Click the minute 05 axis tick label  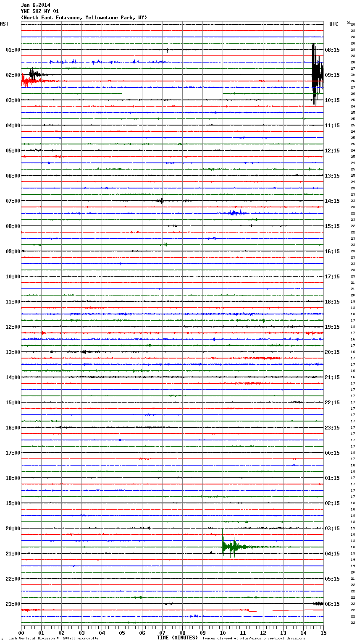pos(122,633)
